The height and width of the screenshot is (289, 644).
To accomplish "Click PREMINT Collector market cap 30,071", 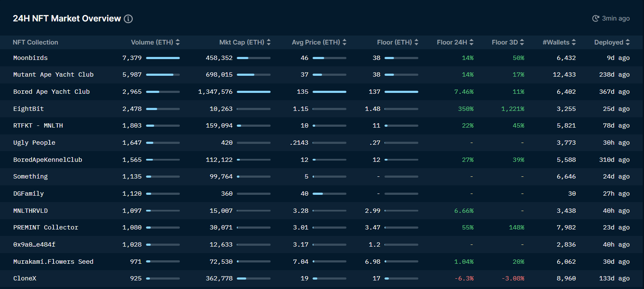I will click(x=221, y=227).
